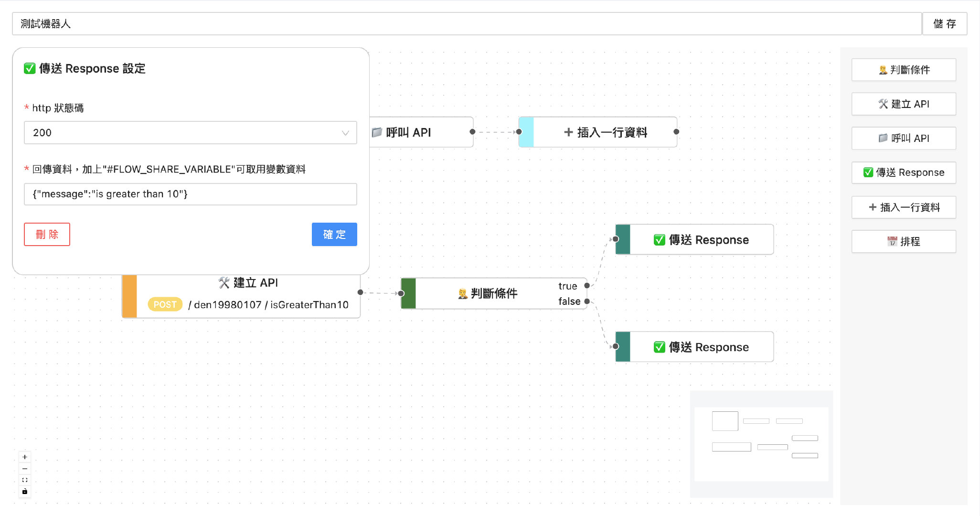Viewport: 980px width, 516px height.
Task: Click the green check icon in the settings heading
Action: [x=30, y=69]
